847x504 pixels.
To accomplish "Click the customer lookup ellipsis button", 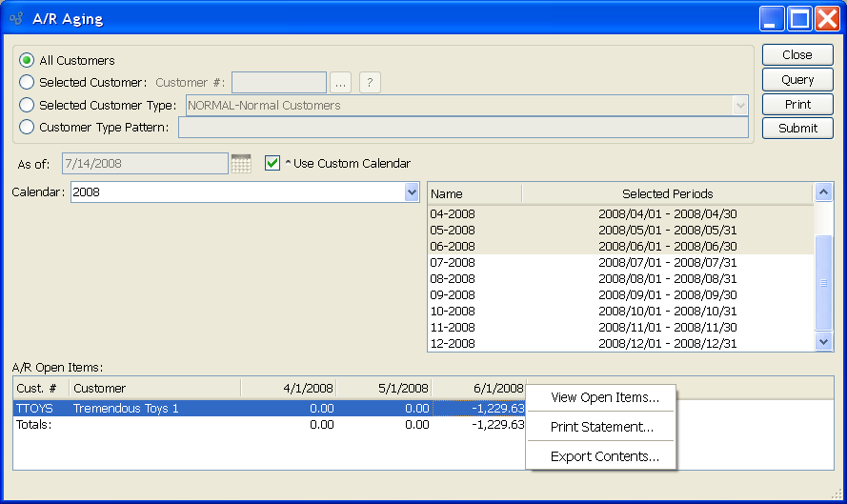I will 340,83.
